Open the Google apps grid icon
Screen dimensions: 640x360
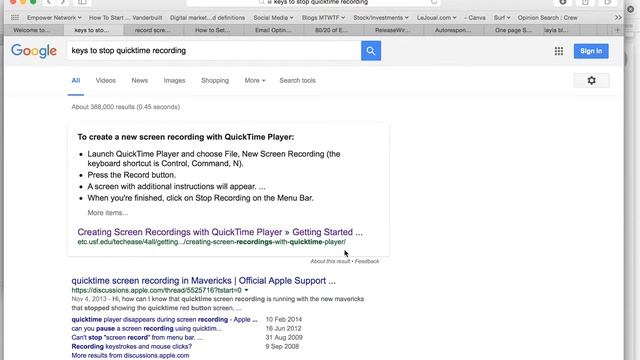tap(559, 51)
